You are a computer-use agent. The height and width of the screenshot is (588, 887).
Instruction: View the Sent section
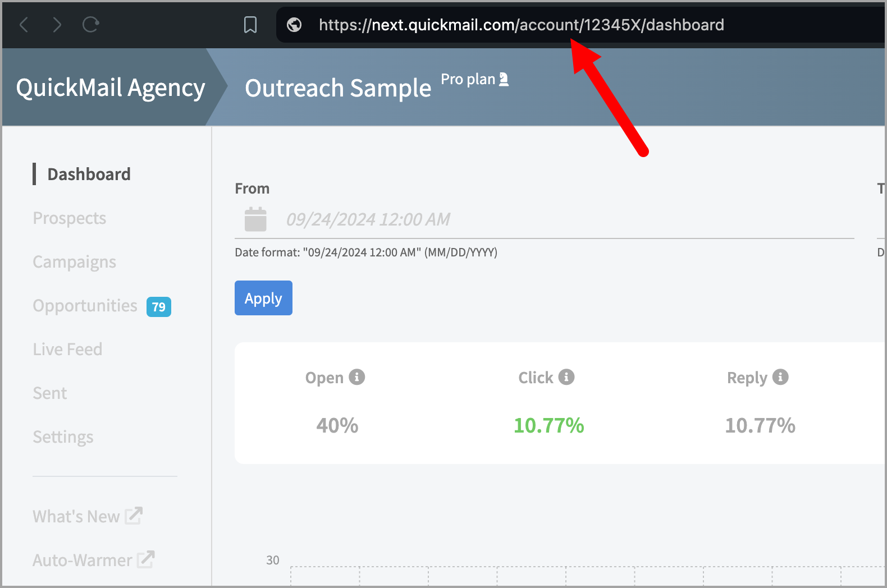pos(50,393)
